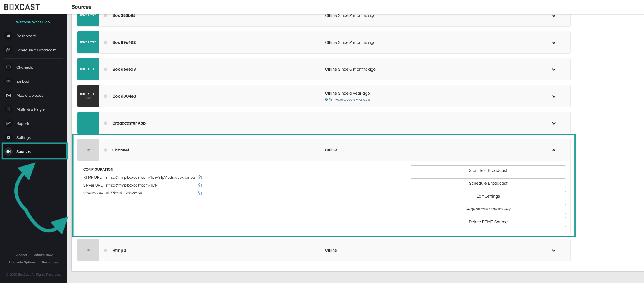Click the Schedule a Broadcast calendar icon
The height and width of the screenshot is (283, 644).
(8, 50)
